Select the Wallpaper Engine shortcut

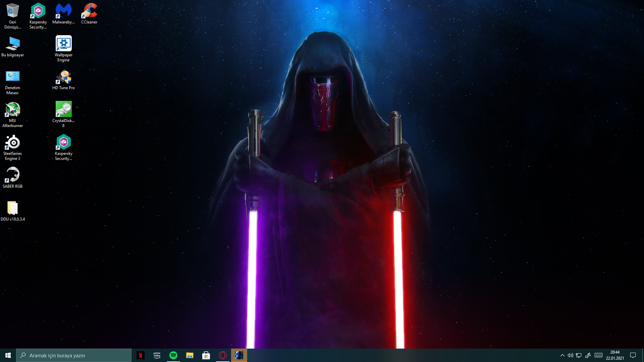(x=63, y=44)
